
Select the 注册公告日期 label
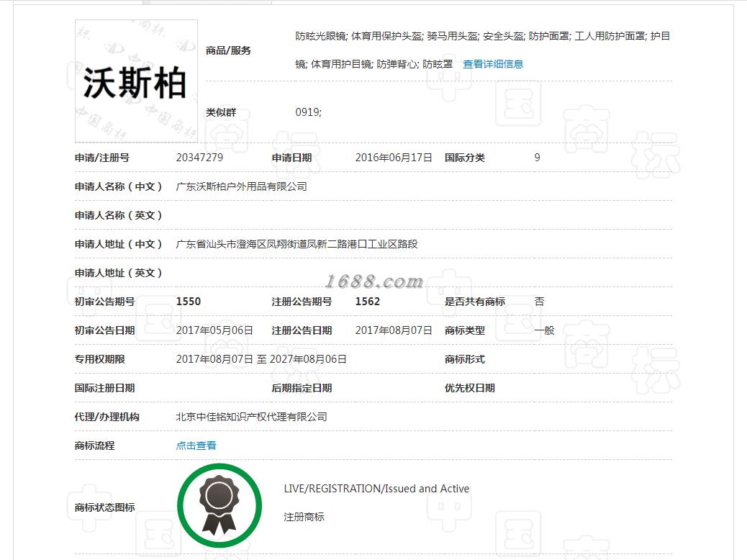(x=302, y=330)
